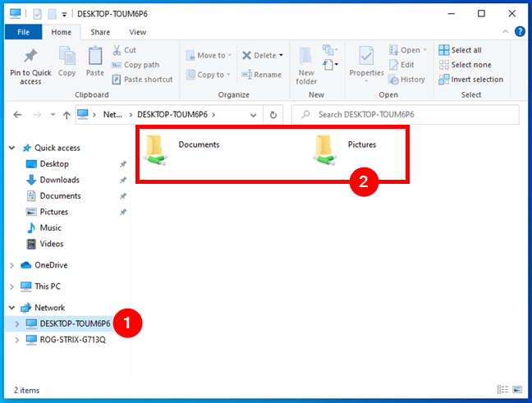The height and width of the screenshot is (403, 532).
Task: Click the Edit command in Open group
Action: click(x=401, y=65)
